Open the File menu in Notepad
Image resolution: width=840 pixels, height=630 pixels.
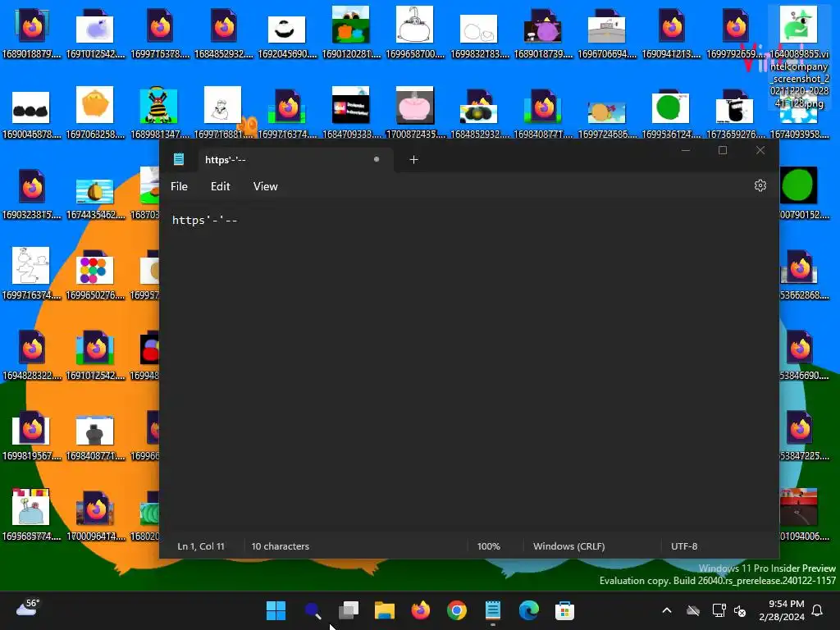click(179, 186)
